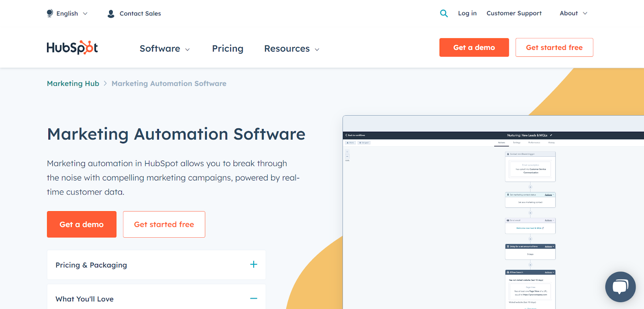Open Actions dropdown on the Send email card
The height and width of the screenshot is (309, 644).
pyautogui.click(x=549, y=220)
